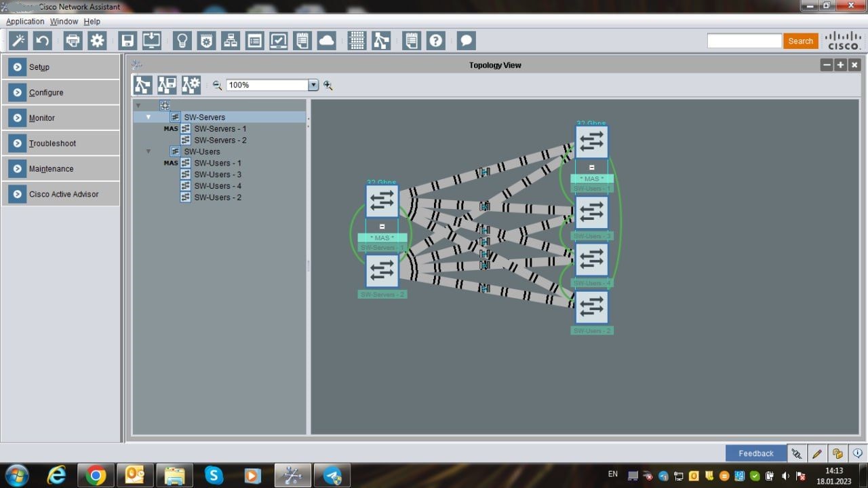Select SW-Servers - 2 switch in topology
The height and width of the screenshot is (488, 868).
(382, 270)
